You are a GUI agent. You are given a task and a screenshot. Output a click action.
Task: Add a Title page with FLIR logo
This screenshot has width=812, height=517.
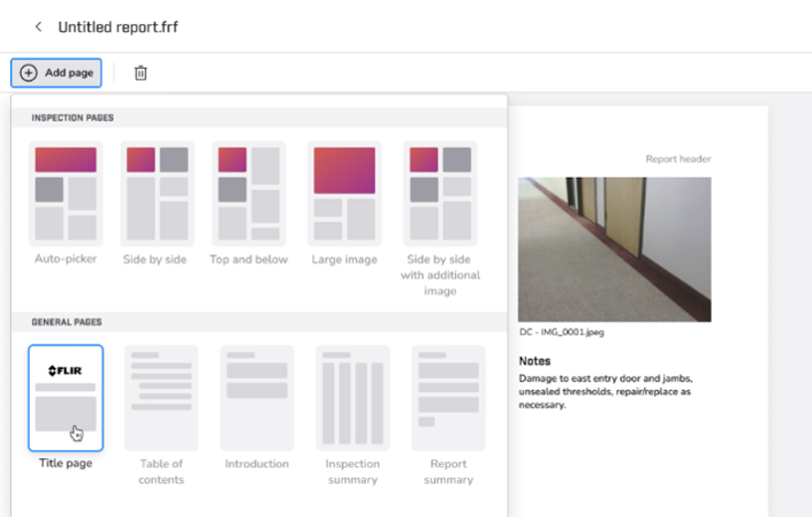pyautogui.click(x=66, y=398)
